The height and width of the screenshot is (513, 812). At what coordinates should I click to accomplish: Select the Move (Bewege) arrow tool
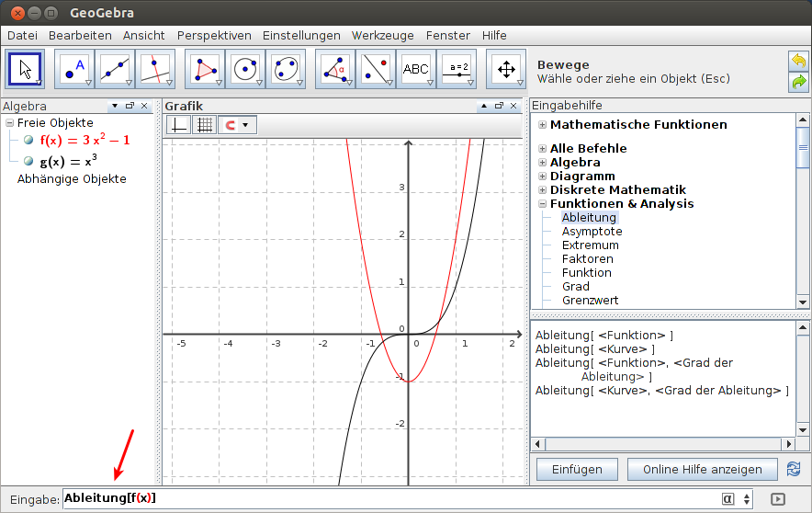pyautogui.click(x=24, y=69)
